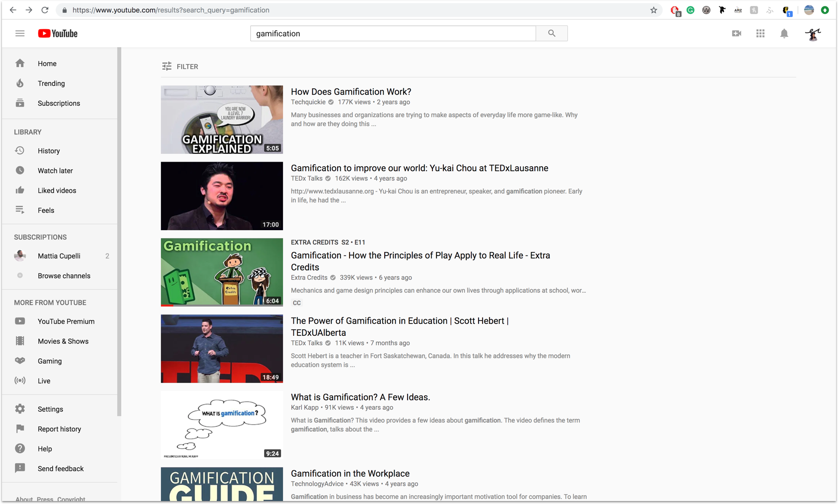The width and height of the screenshot is (838, 504).
Task: Open the Live section
Action: pyautogui.click(x=60, y=381)
